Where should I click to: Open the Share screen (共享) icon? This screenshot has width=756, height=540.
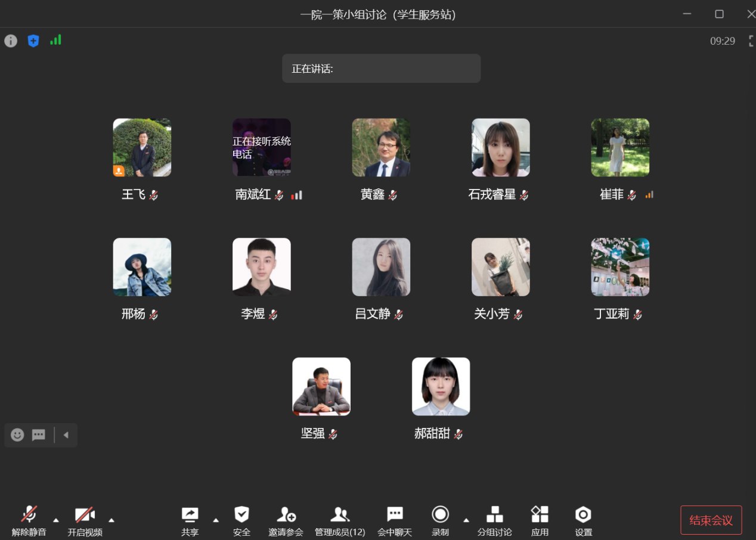pos(190,515)
